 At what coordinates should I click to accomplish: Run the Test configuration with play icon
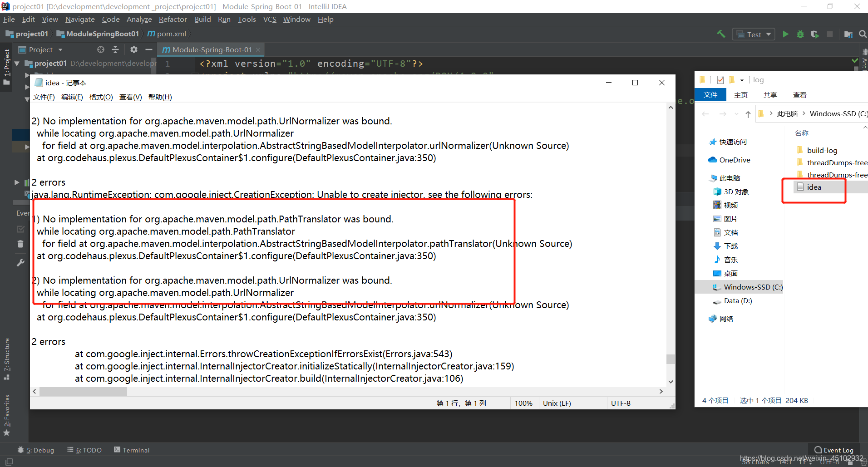click(x=785, y=34)
